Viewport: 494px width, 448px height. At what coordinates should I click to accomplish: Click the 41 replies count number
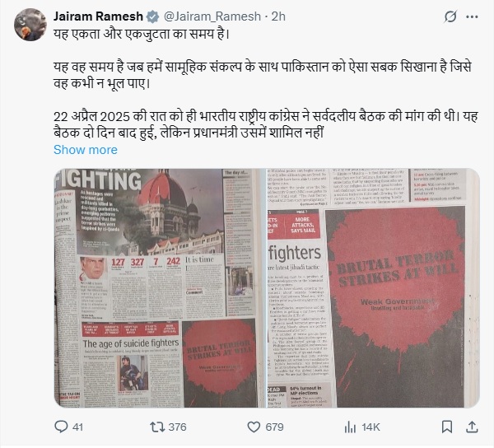[78, 427]
